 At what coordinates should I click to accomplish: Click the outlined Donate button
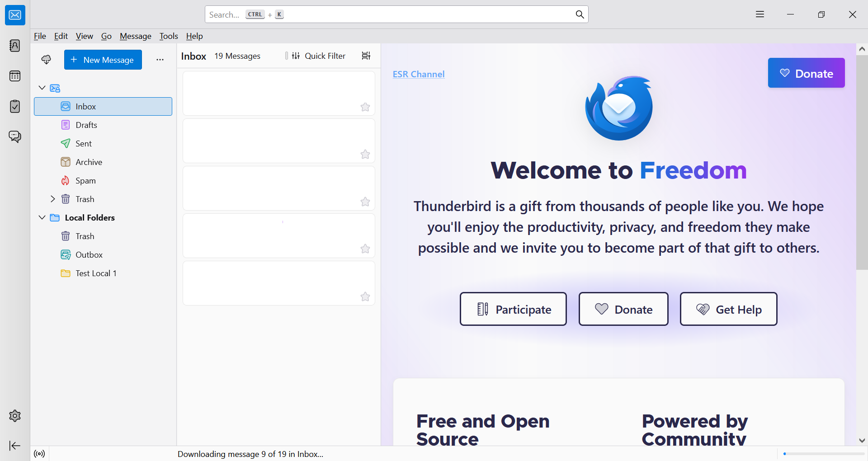pos(623,309)
